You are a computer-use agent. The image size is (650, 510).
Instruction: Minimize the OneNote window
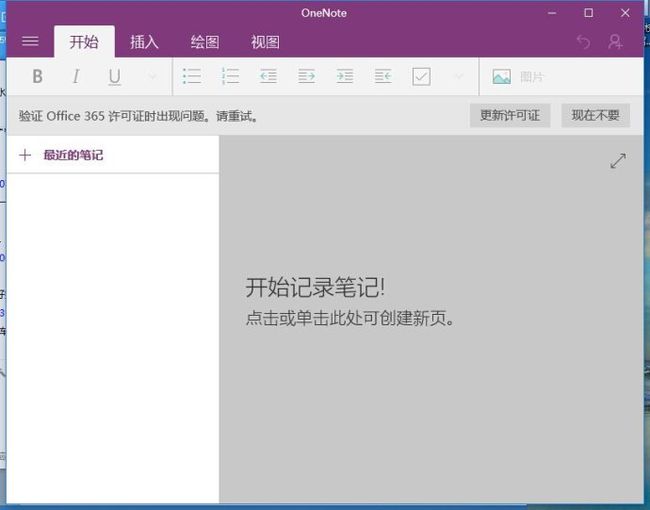click(x=552, y=13)
